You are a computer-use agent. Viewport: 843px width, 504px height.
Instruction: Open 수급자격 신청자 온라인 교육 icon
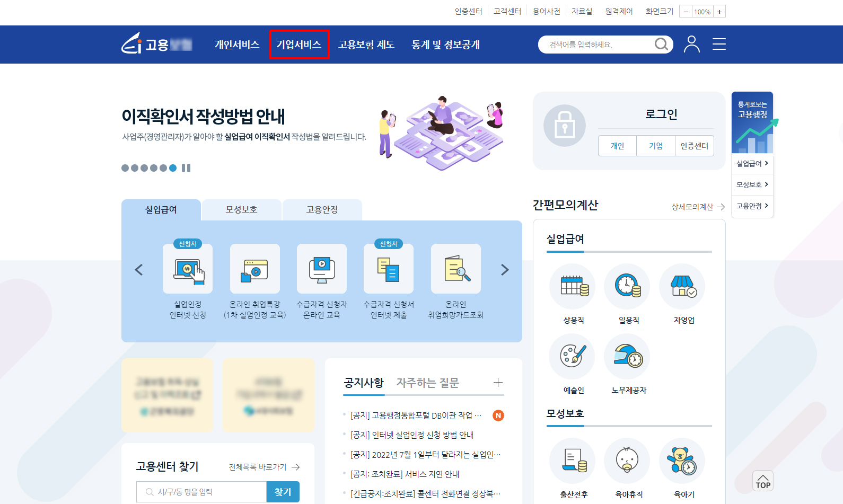(x=322, y=269)
